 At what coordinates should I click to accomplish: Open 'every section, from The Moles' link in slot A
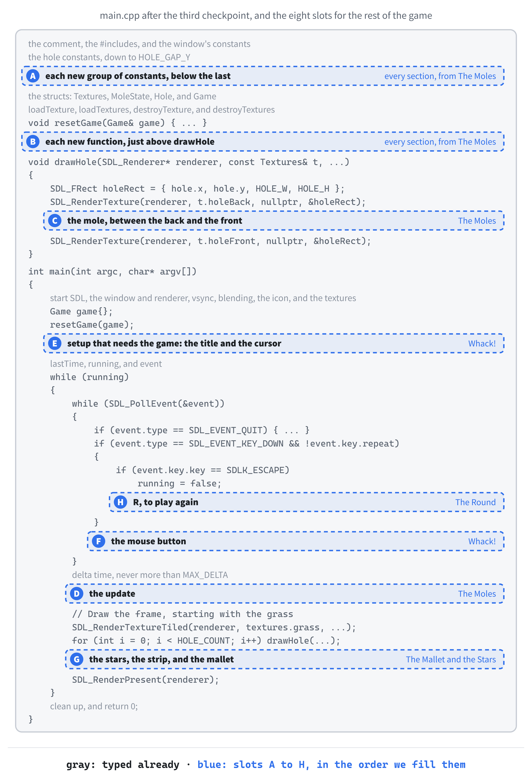pos(440,76)
